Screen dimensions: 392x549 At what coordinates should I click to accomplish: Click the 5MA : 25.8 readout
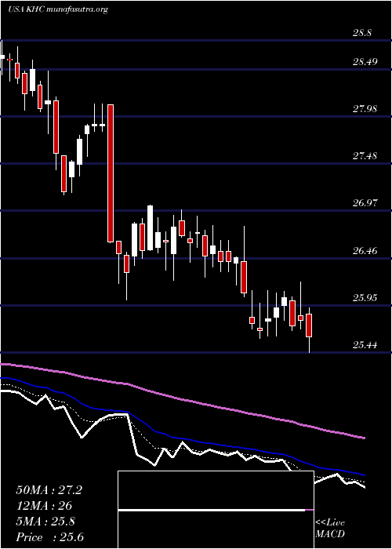(x=45, y=522)
